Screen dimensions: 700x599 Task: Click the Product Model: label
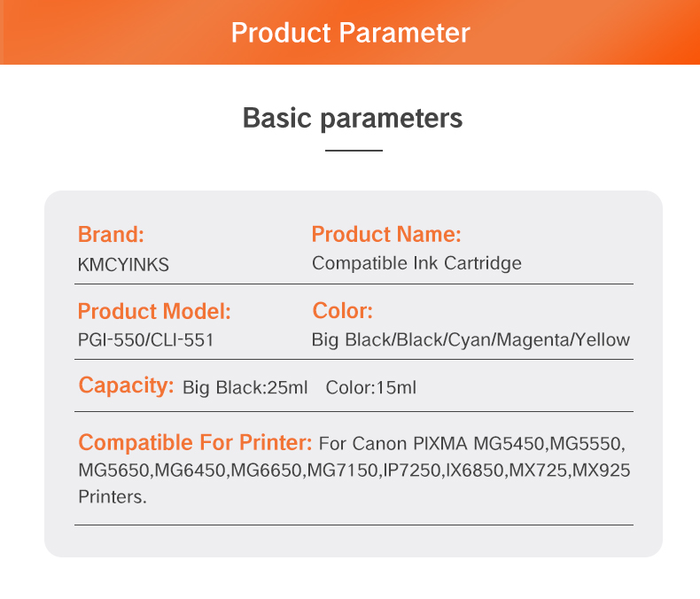(154, 311)
